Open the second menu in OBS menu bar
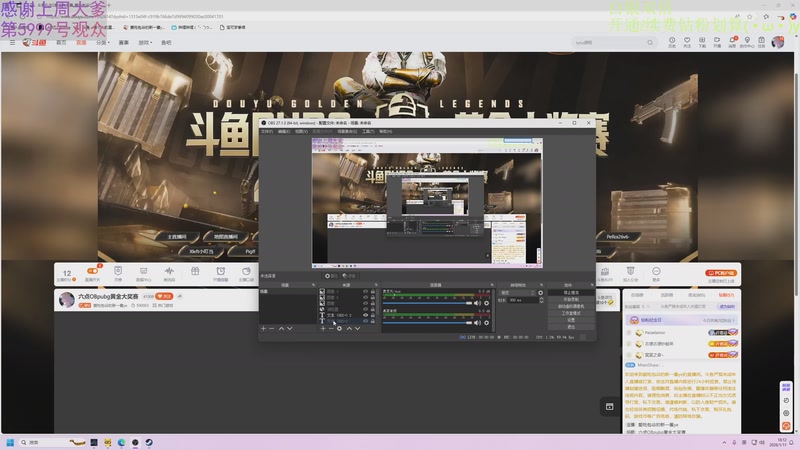The height and width of the screenshot is (450, 800). tap(284, 132)
